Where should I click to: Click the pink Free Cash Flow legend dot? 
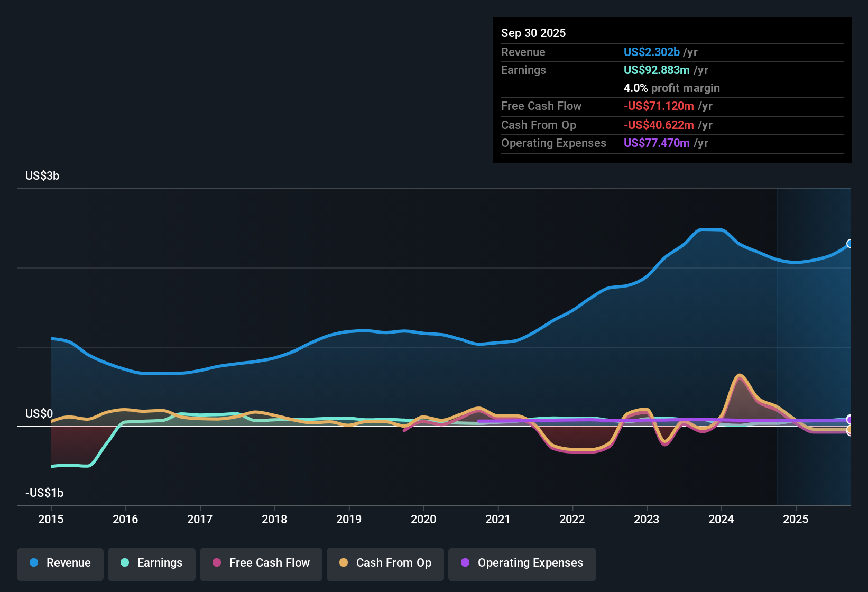tap(216, 563)
